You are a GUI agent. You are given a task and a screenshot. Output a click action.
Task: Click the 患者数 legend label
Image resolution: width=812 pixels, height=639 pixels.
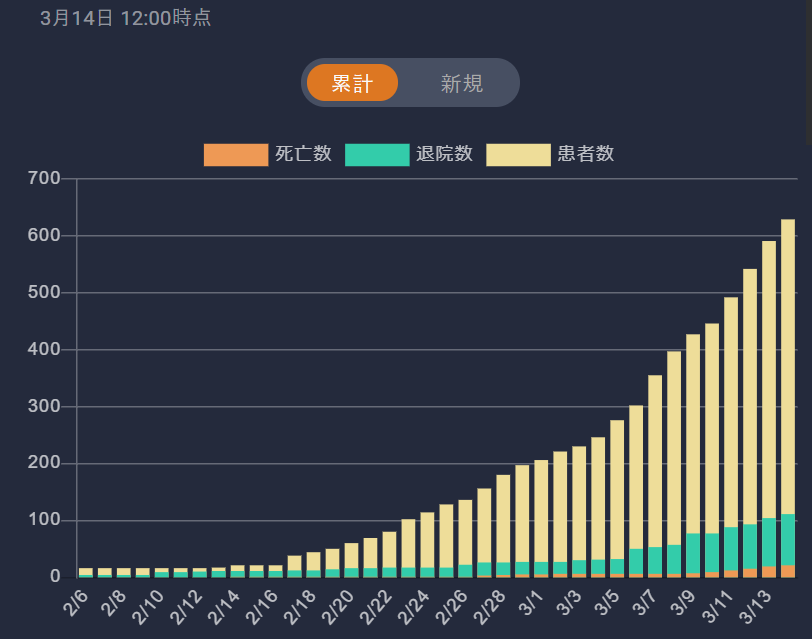586,154
